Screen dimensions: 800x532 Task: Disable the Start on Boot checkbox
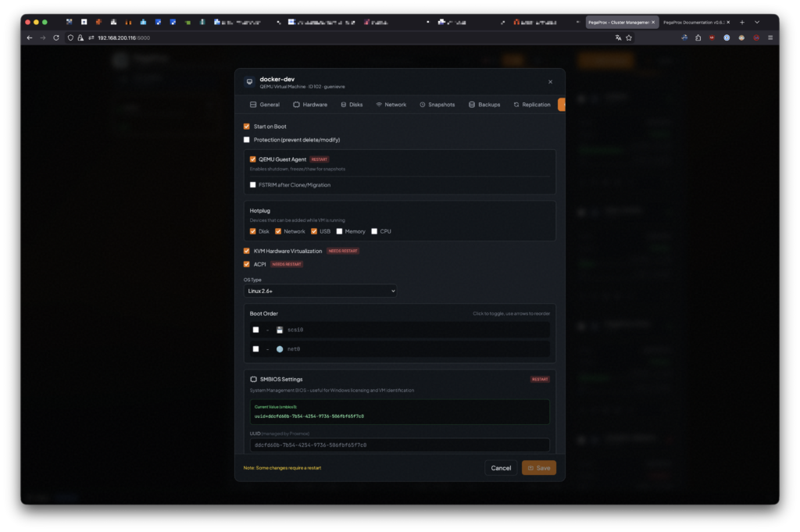(247, 127)
